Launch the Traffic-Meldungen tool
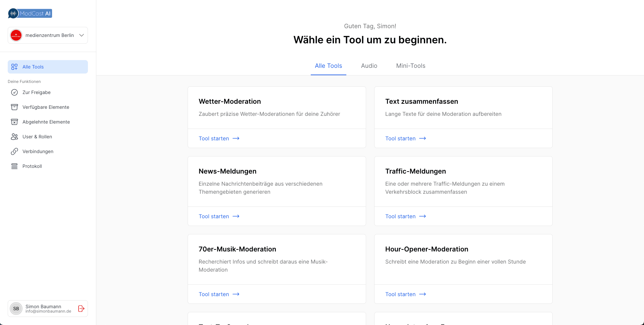Viewport: 644px width, 325px height. click(405, 216)
